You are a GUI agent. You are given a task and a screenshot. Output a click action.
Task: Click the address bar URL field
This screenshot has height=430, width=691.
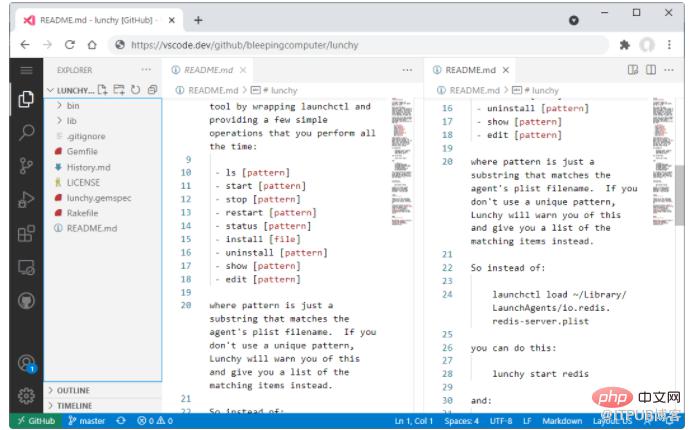pyautogui.click(x=359, y=44)
